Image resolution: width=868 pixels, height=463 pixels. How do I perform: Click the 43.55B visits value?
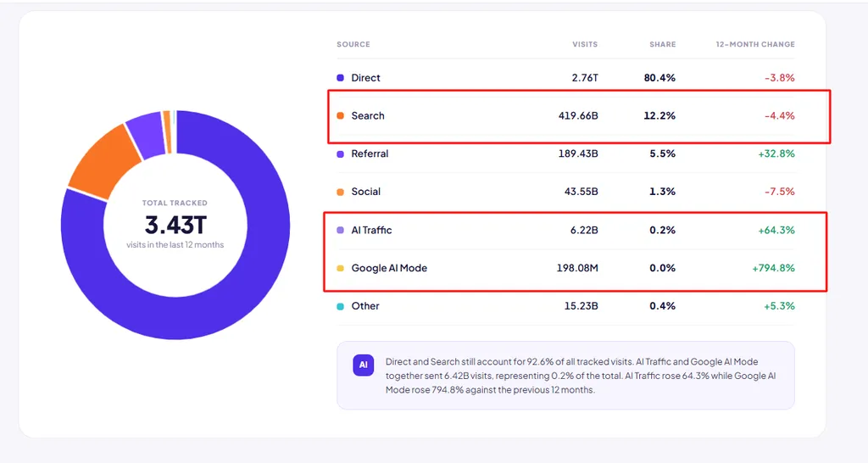click(581, 192)
